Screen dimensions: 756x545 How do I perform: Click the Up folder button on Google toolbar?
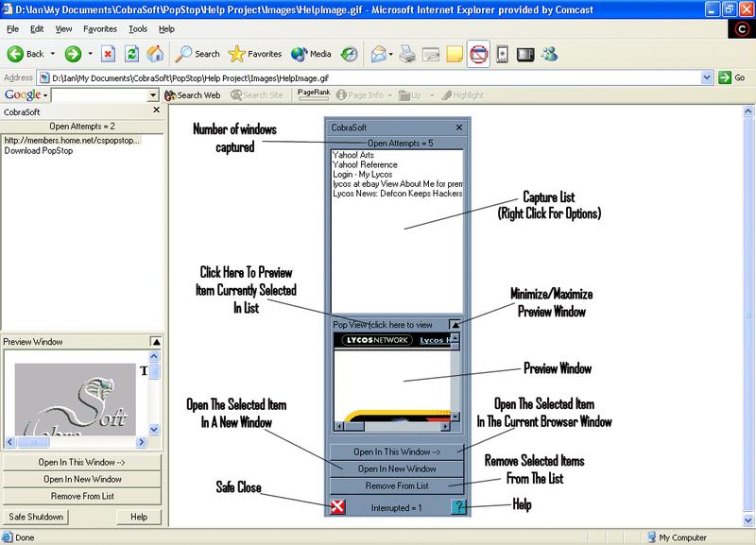(x=410, y=95)
